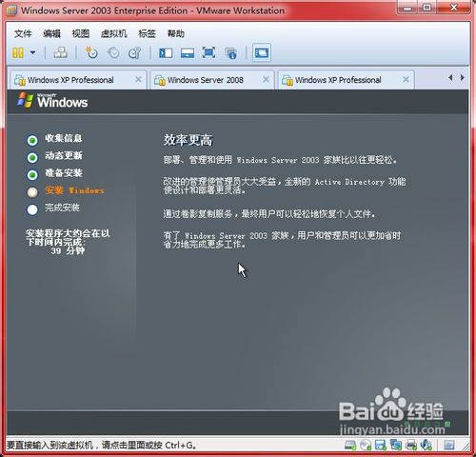The width and height of the screenshot is (476, 457).
Task: Click the unity/info windows toolbar icon
Action: [x=230, y=53]
